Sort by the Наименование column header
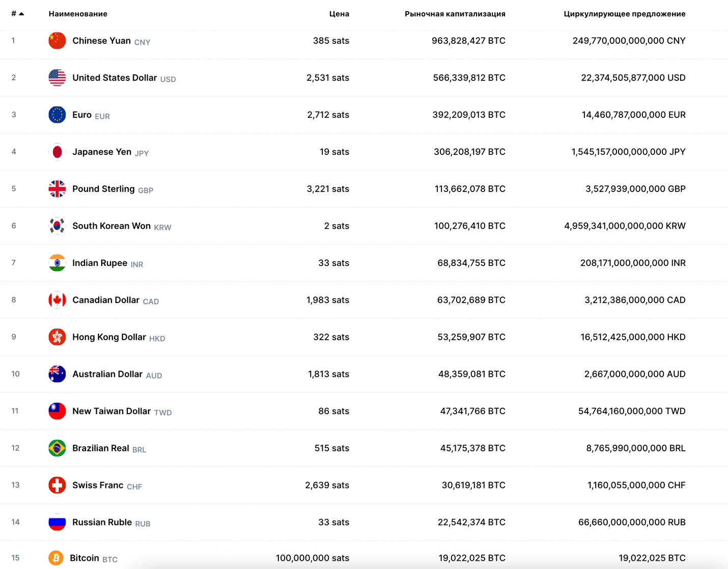 [78, 14]
